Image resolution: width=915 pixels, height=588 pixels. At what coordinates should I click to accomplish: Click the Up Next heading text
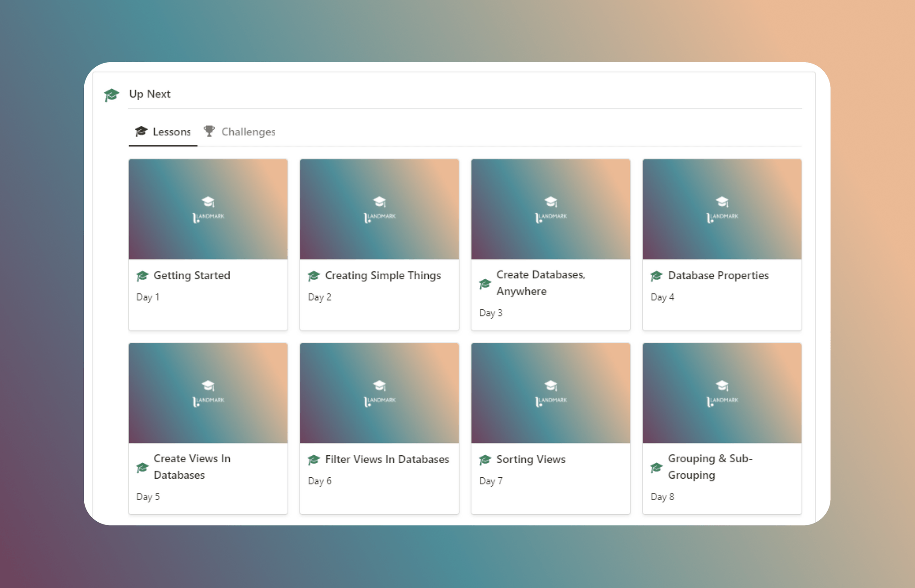150,94
